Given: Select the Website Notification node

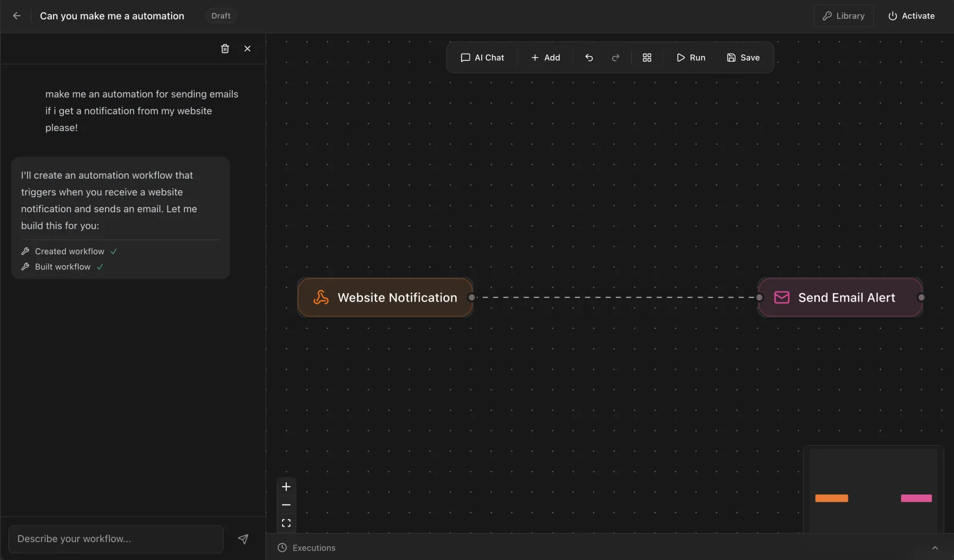Looking at the screenshot, I should tap(385, 297).
